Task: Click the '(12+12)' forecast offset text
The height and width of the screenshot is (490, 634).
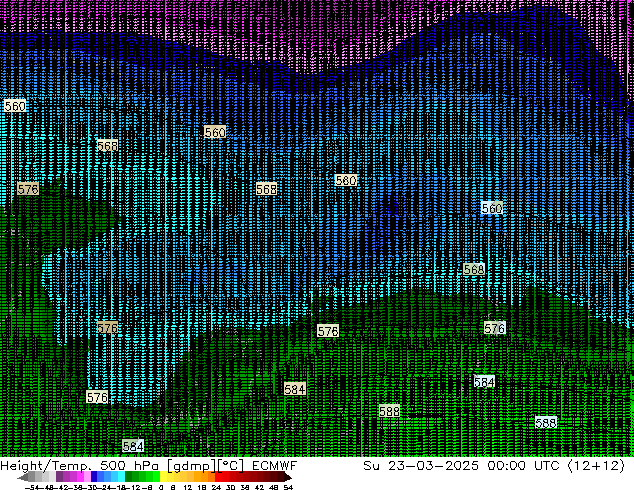Action: (x=596, y=466)
